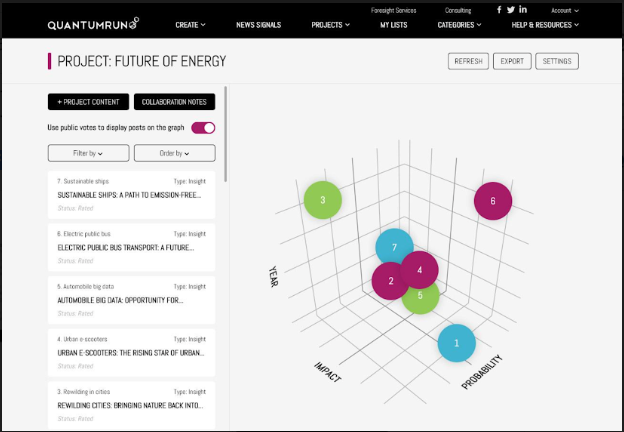Expand the Create menu
The height and width of the screenshot is (432, 624).
[x=190, y=25]
